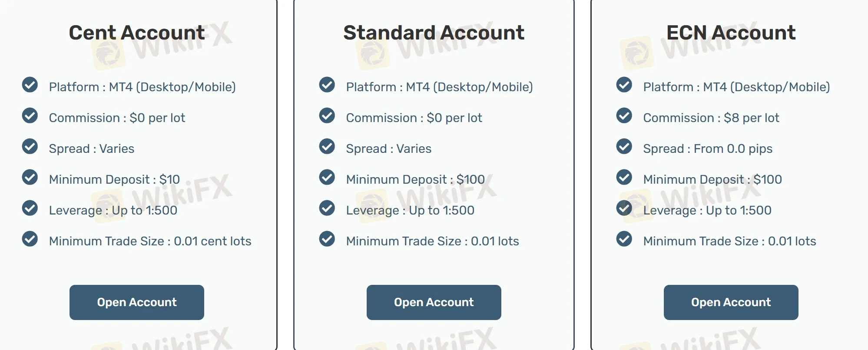Click checkmark icon beside Cent Account Platform
The height and width of the screenshot is (350, 868).
coord(30,85)
